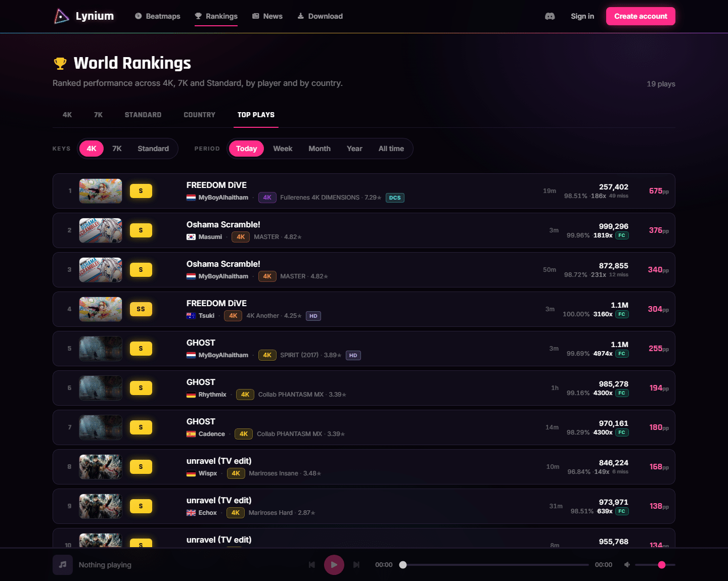Click Sign in
The image size is (728, 581).
click(x=582, y=16)
